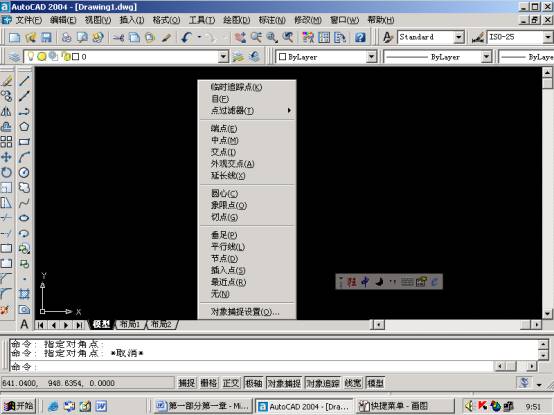Open the Standard text style dropdown
The height and width of the screenshot is (415, 554).
(x=459, y=37)
